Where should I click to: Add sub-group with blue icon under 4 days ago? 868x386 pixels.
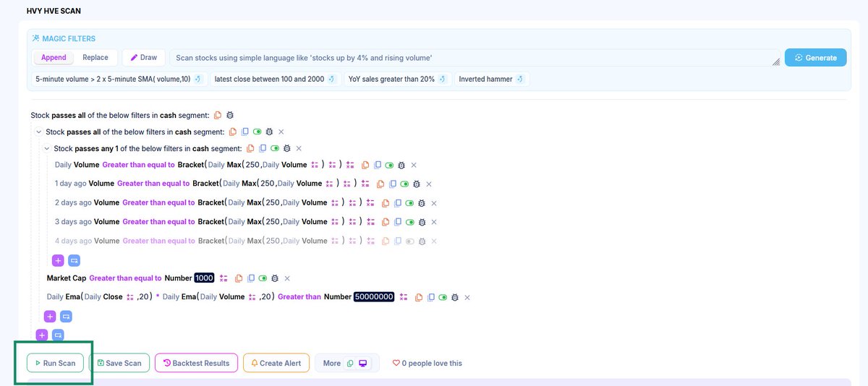click(74, 260)
